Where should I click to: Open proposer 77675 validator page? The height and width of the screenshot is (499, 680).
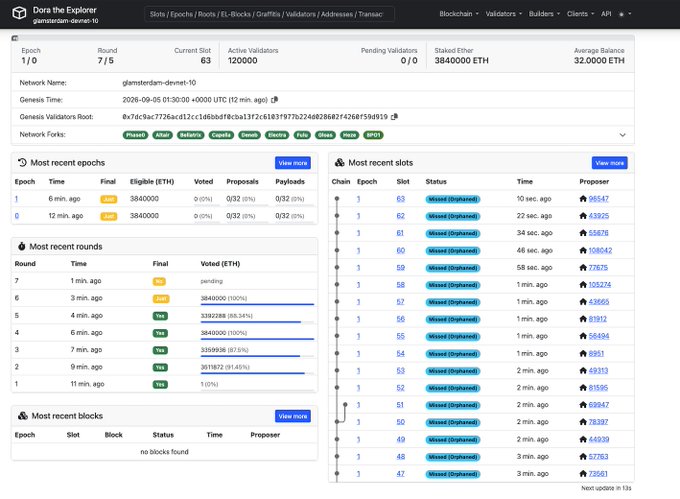point(598,267)
